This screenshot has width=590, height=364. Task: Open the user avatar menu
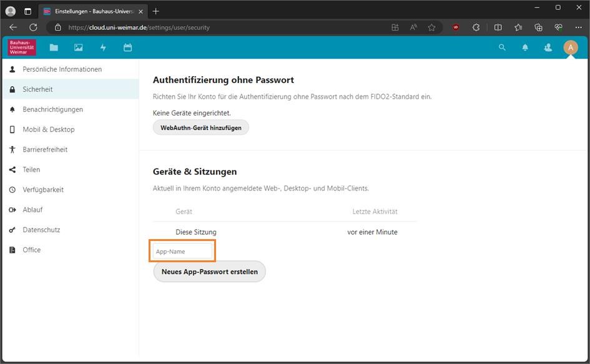pos(570,47)
